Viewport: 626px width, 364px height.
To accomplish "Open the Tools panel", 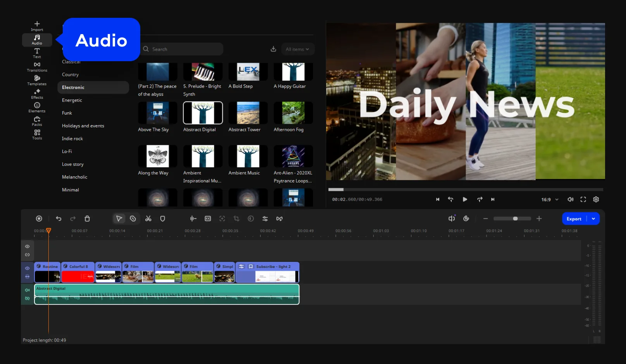I will point(37,134).
